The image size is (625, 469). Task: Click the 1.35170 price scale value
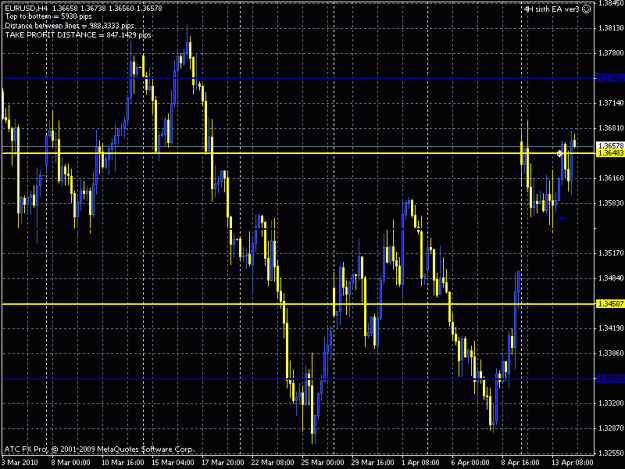pyautogui.click(x=610, y=253)
